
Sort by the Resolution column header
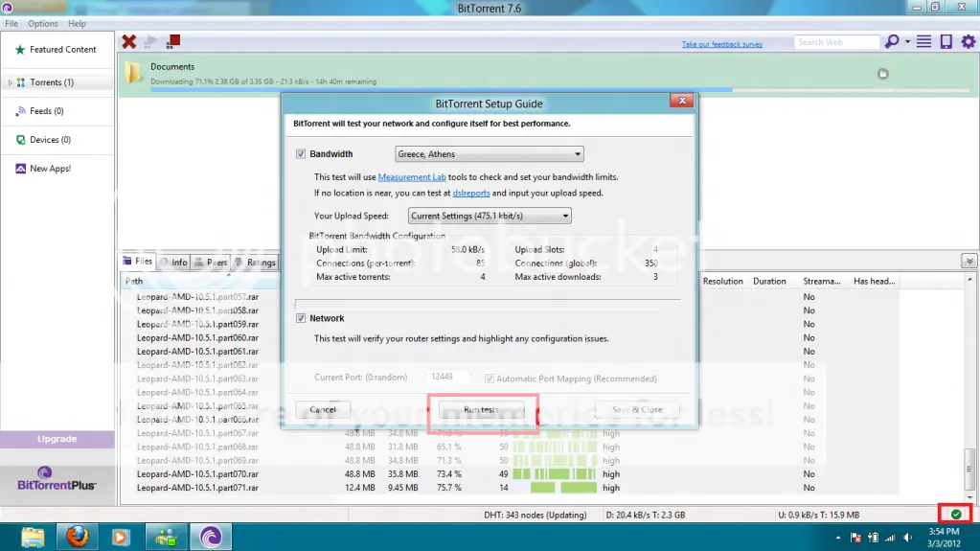pos(722,282)
